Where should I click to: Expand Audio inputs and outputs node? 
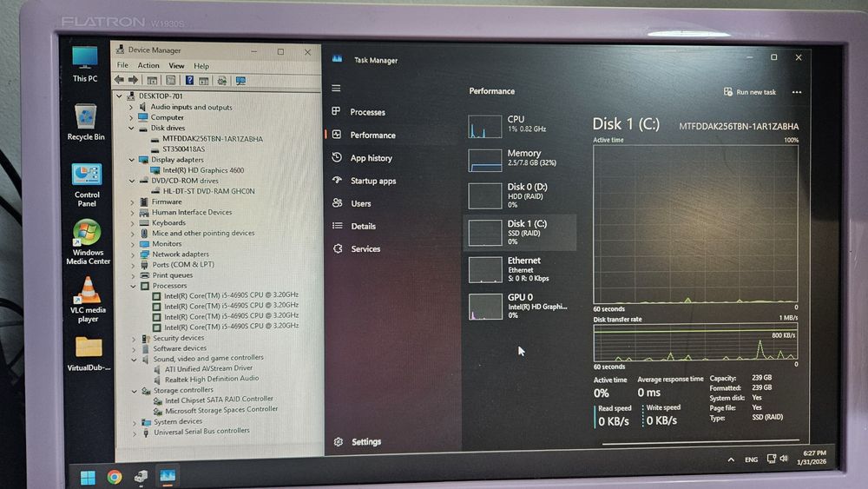131,107
